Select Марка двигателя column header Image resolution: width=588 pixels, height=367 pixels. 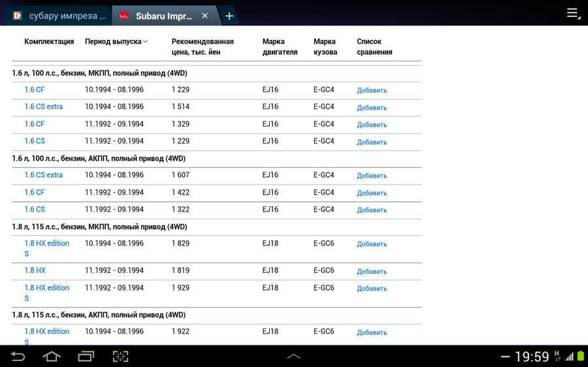[x=280, y=47]
